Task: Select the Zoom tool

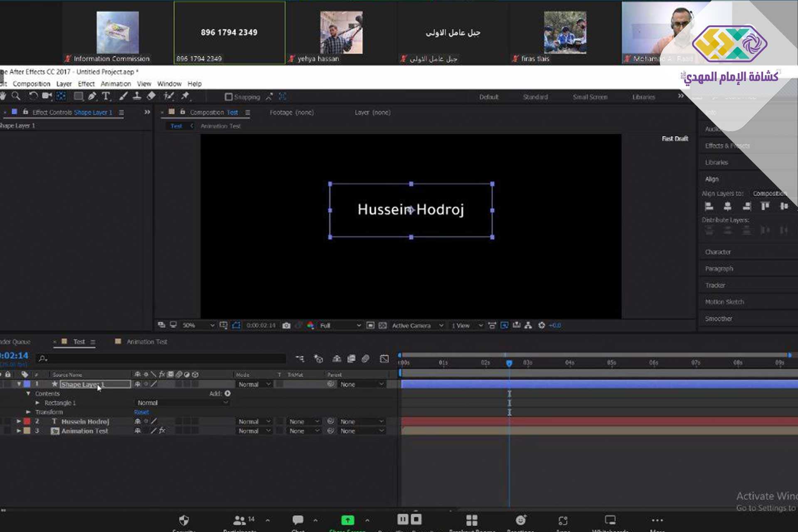Action: 16,96
